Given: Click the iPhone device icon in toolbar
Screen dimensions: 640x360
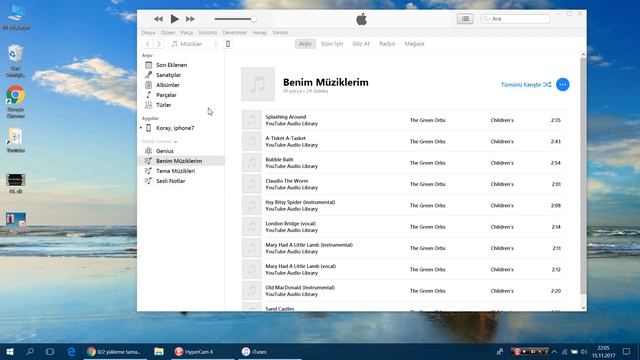Looking at the screenshot, I should pyautogui.click(x=228, y=44).
